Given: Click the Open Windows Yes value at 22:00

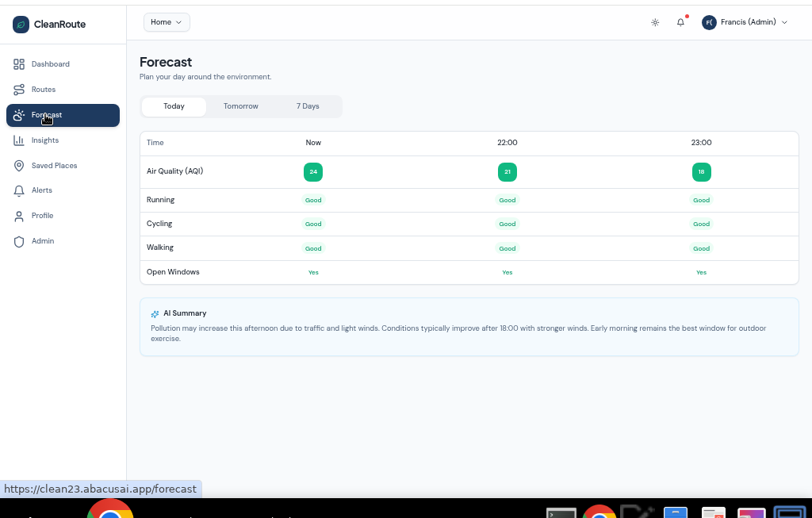Looking at the screenshot, I should (x=507, y=272).
